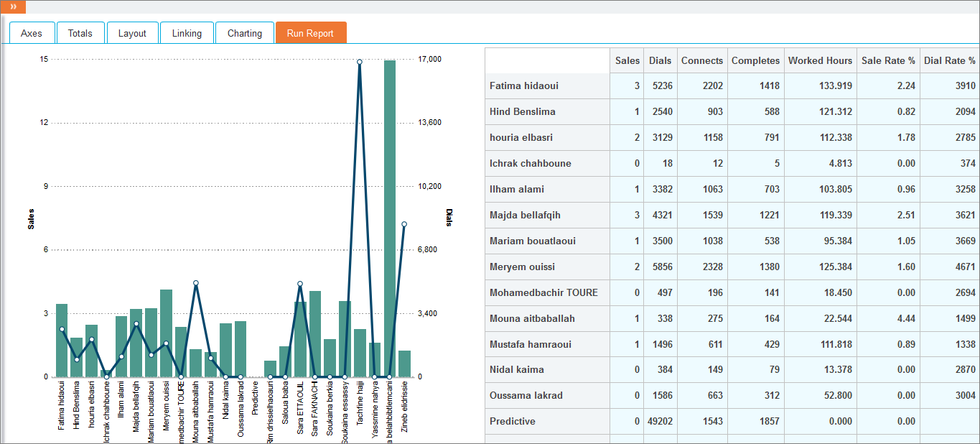Select Ichrak chahboune row header in table

pyautogui.click(x=548, y=164)
